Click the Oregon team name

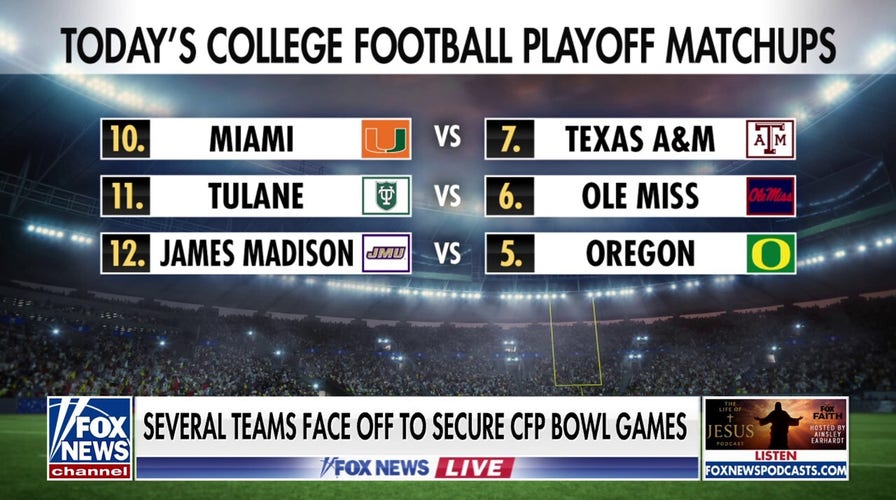click(639, 253)
